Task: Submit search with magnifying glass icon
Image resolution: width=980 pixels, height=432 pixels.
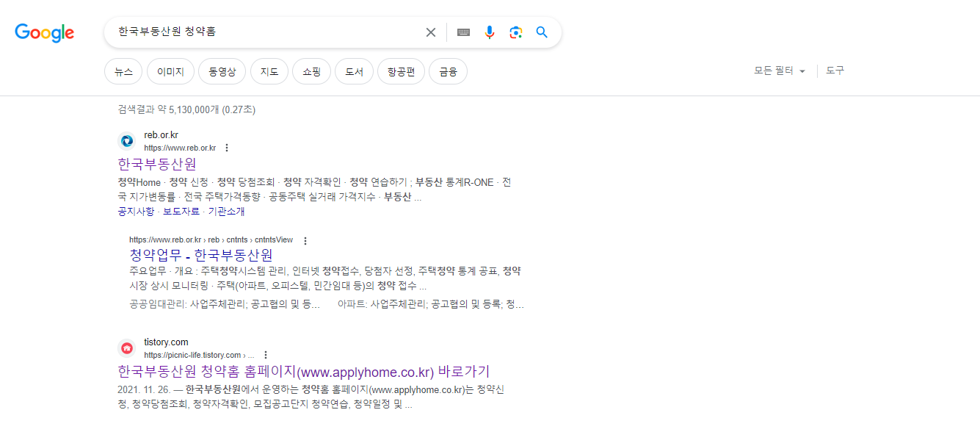Action: 542,32
